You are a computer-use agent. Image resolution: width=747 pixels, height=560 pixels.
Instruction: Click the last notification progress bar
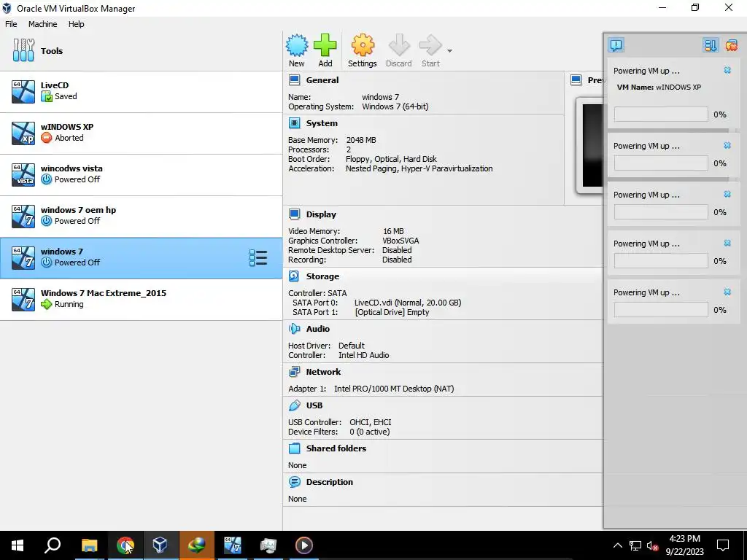tap(661, 309)
